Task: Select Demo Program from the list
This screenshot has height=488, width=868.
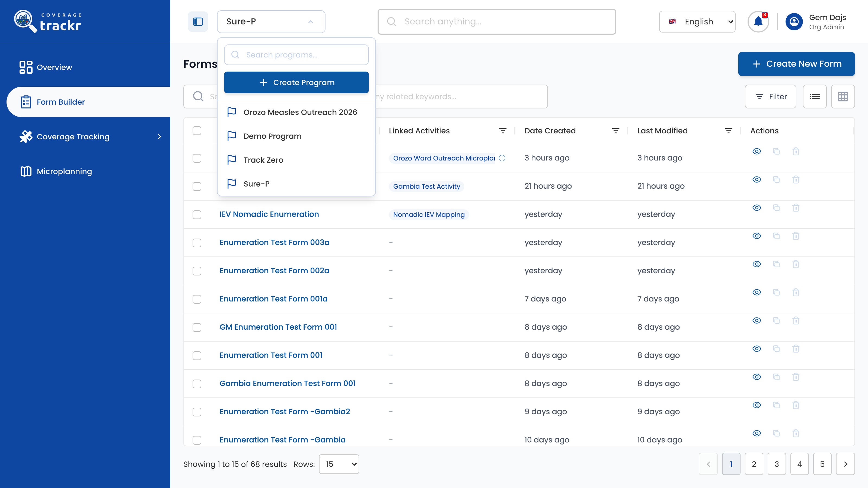Action: point(296,136)
